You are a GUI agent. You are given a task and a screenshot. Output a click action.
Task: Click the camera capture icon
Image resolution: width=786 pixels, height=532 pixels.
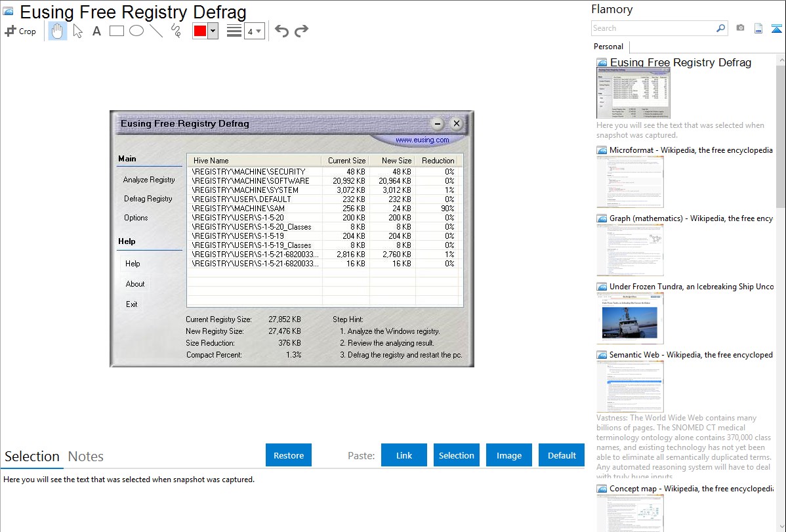click(740, 28)
